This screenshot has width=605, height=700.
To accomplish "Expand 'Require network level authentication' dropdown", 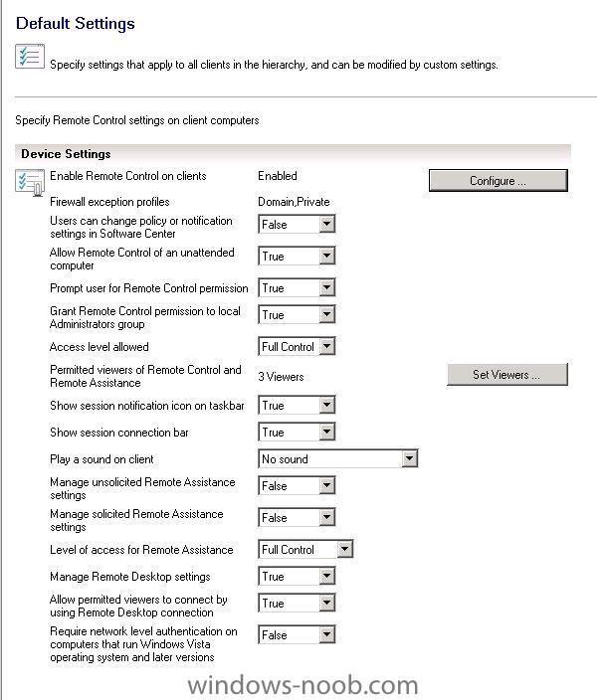I will 297,634.
